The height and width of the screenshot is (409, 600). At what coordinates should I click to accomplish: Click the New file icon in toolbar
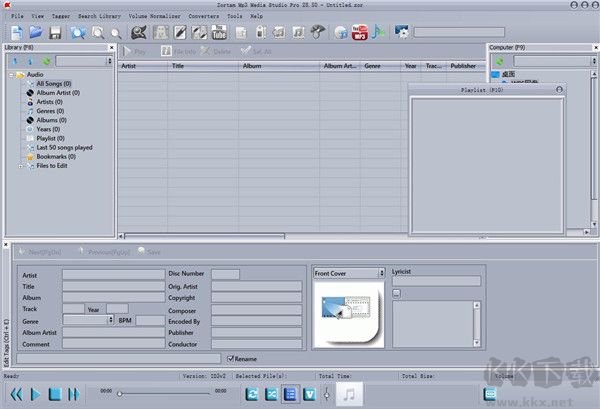(16, 33)
